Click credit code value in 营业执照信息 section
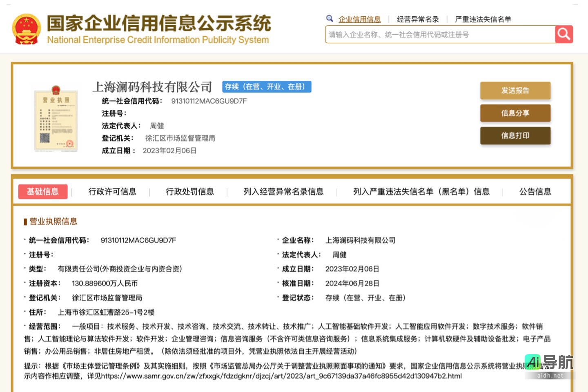 click(138, 240)
